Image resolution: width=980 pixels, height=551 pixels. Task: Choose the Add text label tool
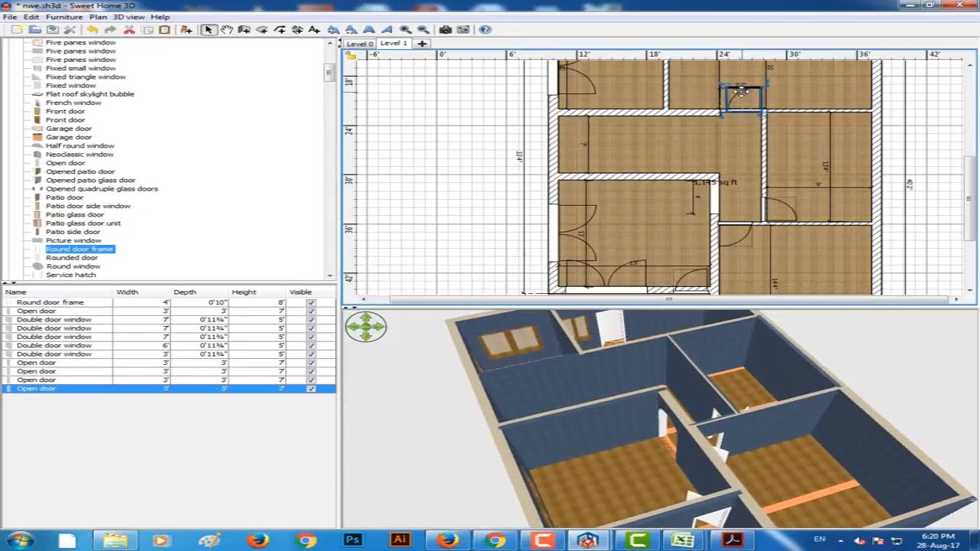point(314,30)
